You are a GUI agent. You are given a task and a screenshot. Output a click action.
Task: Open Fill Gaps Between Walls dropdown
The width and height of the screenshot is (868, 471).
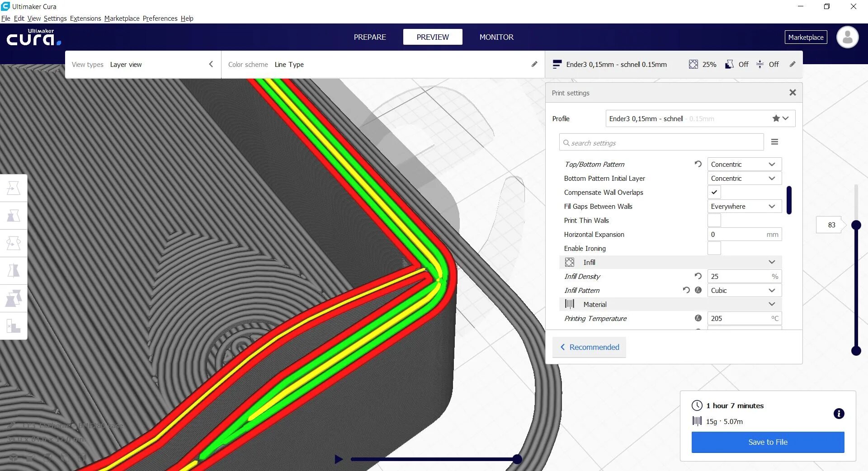click(x=744, y=206)
